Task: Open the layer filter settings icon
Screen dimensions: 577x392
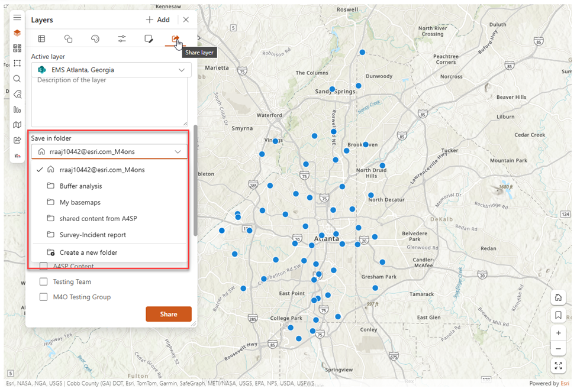Action: tap(122, 38)
